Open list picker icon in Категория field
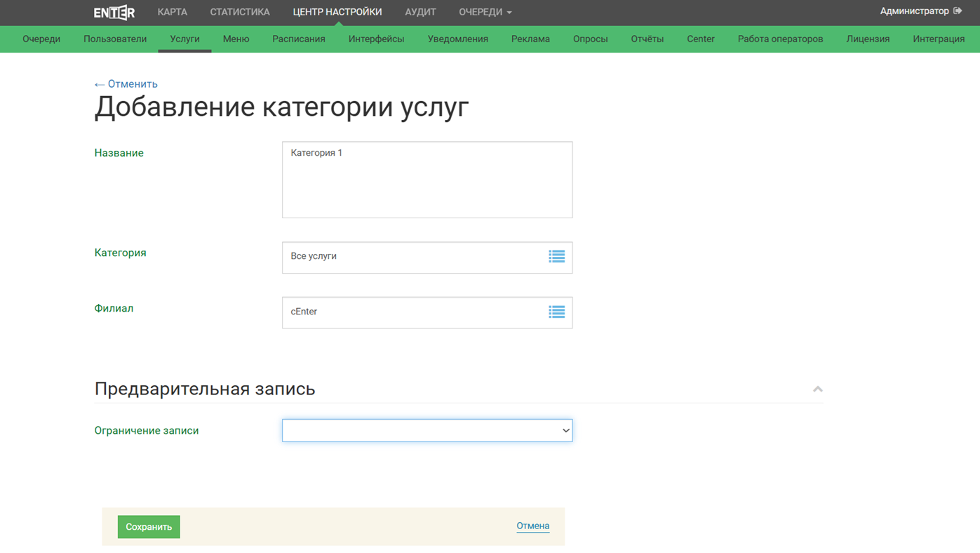 [x=556, y=257]
